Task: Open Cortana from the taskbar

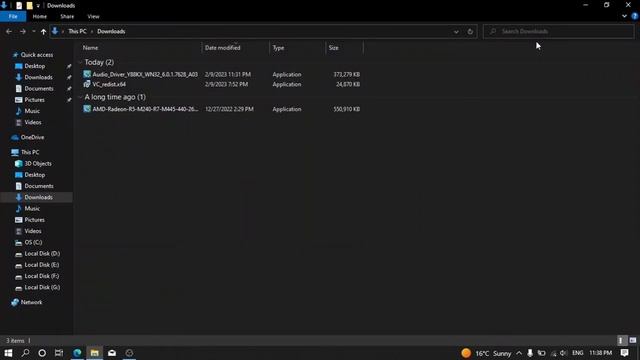Action: pos(42,353)
